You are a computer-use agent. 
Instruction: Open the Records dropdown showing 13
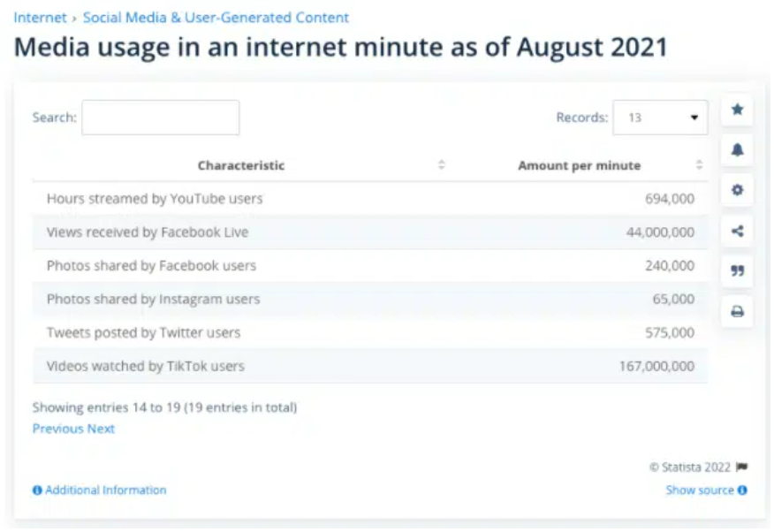pos(660,118)
